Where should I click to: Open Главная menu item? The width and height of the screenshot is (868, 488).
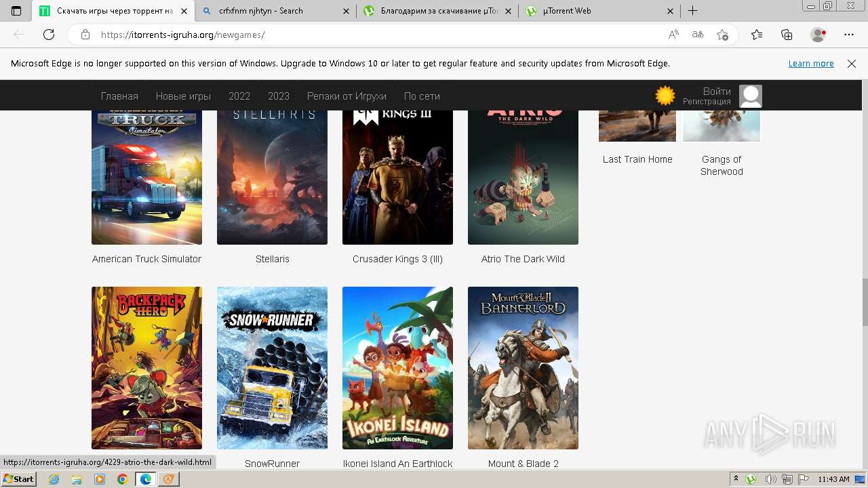point(119,96)
